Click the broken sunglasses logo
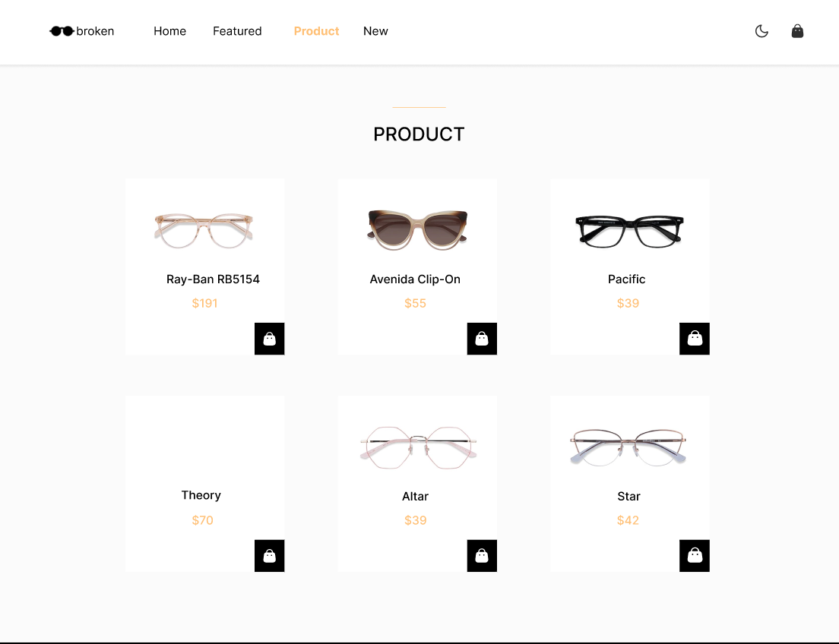 click(81, 31)
